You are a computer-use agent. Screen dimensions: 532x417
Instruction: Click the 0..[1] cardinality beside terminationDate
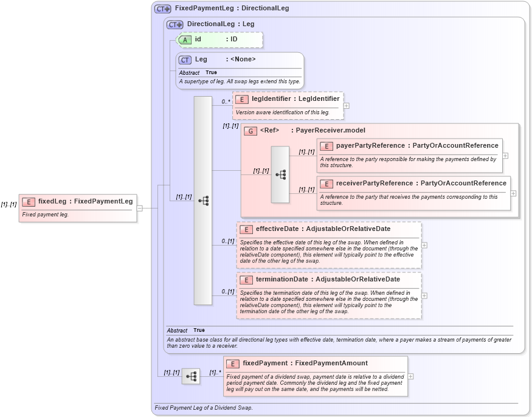[228, 291]
